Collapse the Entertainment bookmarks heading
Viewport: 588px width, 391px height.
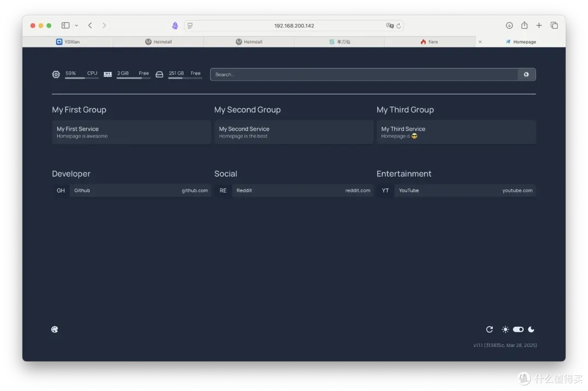coord(404,174)
